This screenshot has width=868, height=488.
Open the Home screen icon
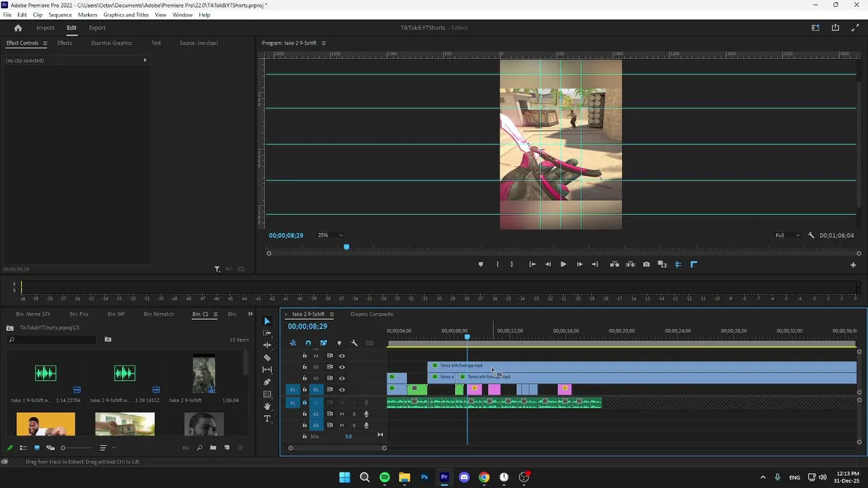[x=18, y=28]
